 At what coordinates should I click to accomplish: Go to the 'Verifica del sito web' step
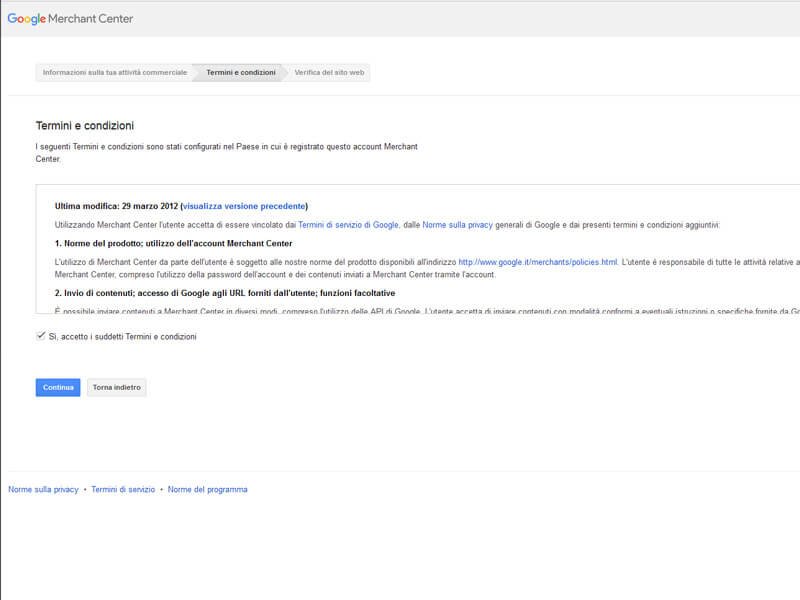[x=329, y=72]
